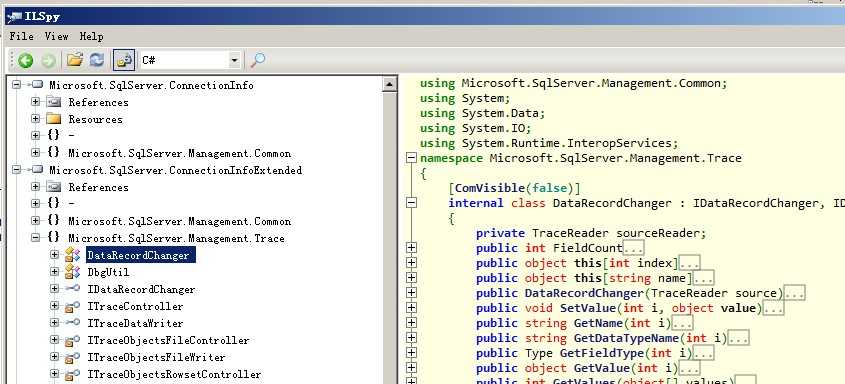The height and width of the screenshot is (384, 845).
Task: Expand the FieldCount property fold
Action: [x=411, y=248]
